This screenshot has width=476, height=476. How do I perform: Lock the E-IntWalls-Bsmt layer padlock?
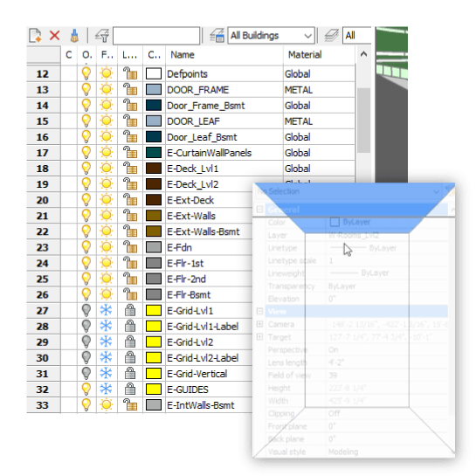[130, 405]
